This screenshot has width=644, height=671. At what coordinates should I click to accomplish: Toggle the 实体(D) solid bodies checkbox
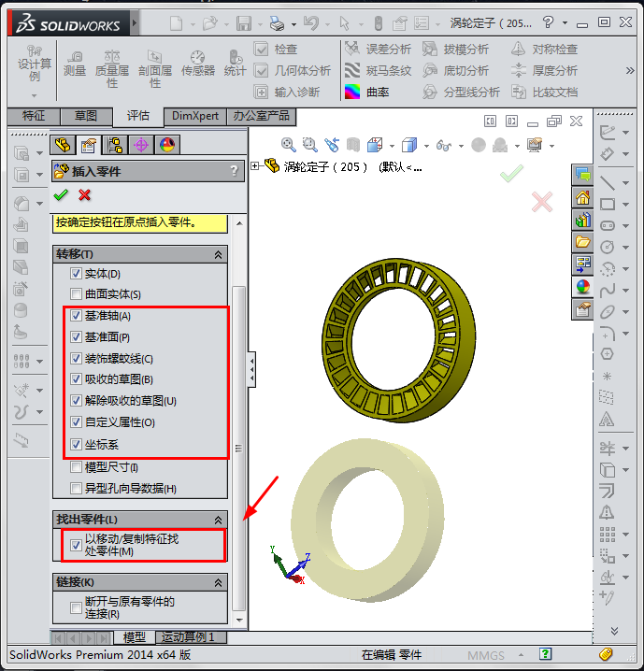pos(77,274)
